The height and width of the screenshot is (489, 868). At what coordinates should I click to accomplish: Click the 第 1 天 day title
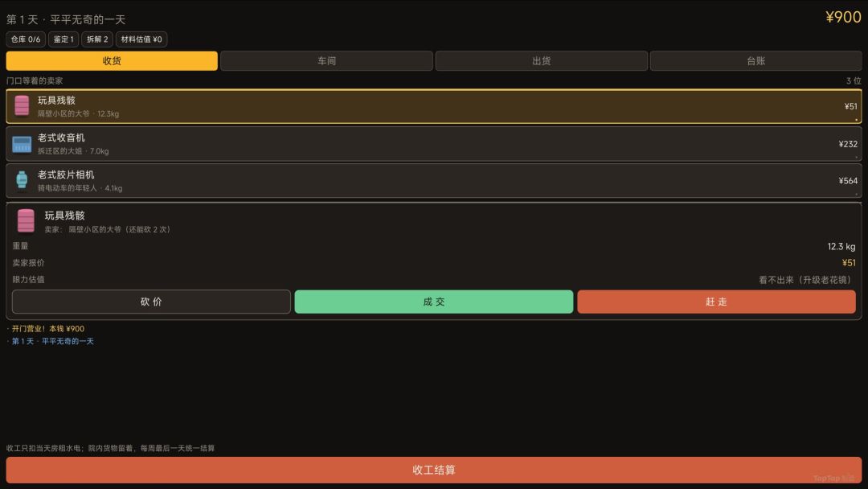tap(66, 19)
